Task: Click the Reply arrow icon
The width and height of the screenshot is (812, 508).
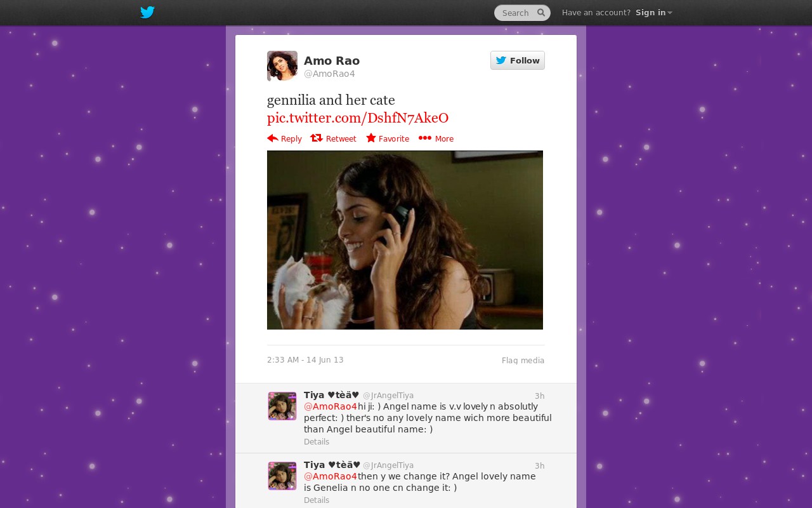Action: (x=273, y=138)
